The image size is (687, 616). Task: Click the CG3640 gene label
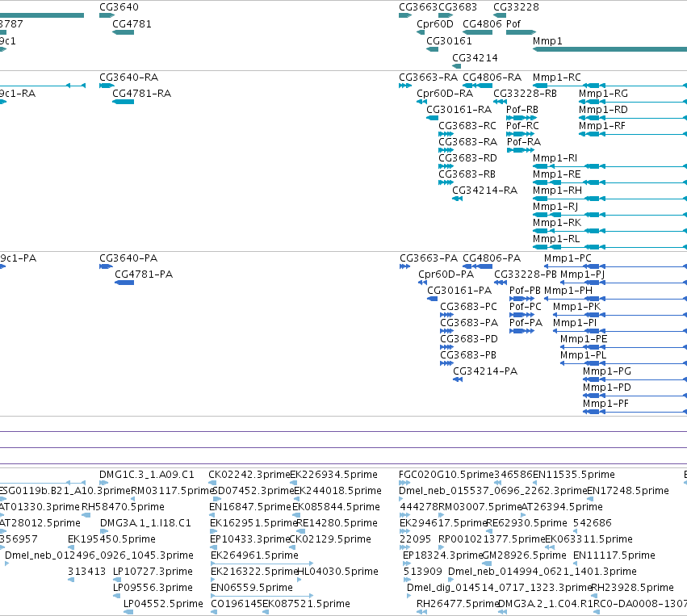tap(119, 7)
